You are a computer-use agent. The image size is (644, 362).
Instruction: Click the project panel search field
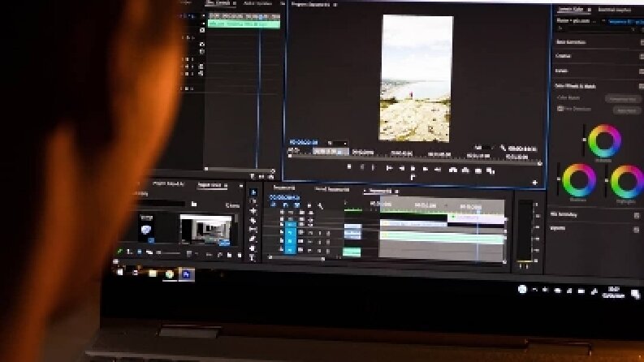tap(162, 203)
